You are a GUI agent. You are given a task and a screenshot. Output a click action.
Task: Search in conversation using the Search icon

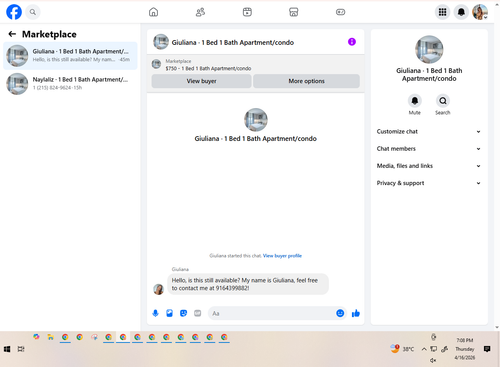coord(443,101)
